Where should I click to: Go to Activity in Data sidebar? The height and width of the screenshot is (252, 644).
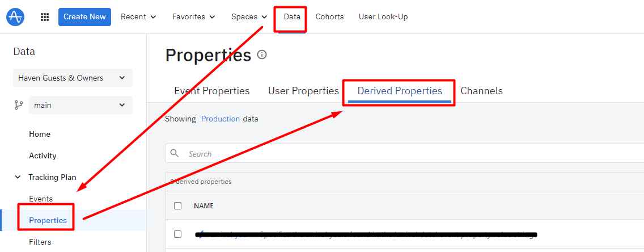coord(43,156)
